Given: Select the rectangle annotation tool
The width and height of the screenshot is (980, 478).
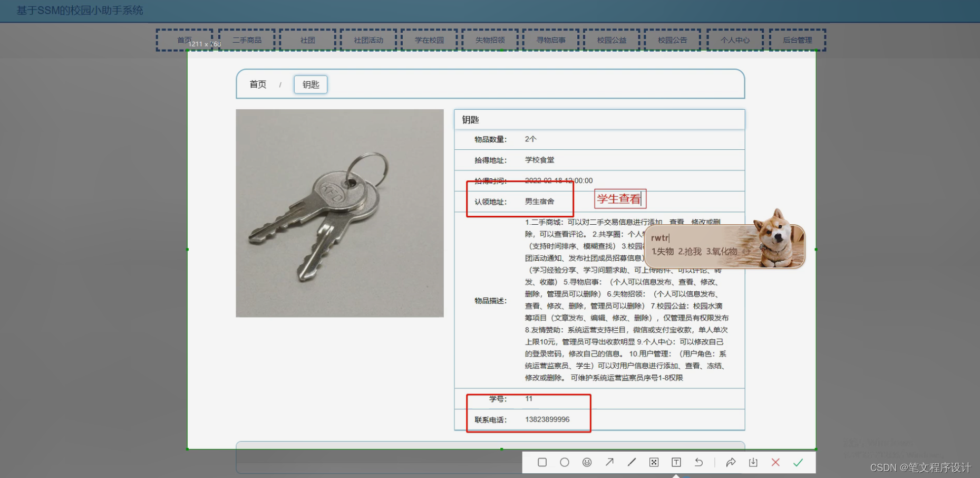Looking at the screenshot, I should click(542, 462).
